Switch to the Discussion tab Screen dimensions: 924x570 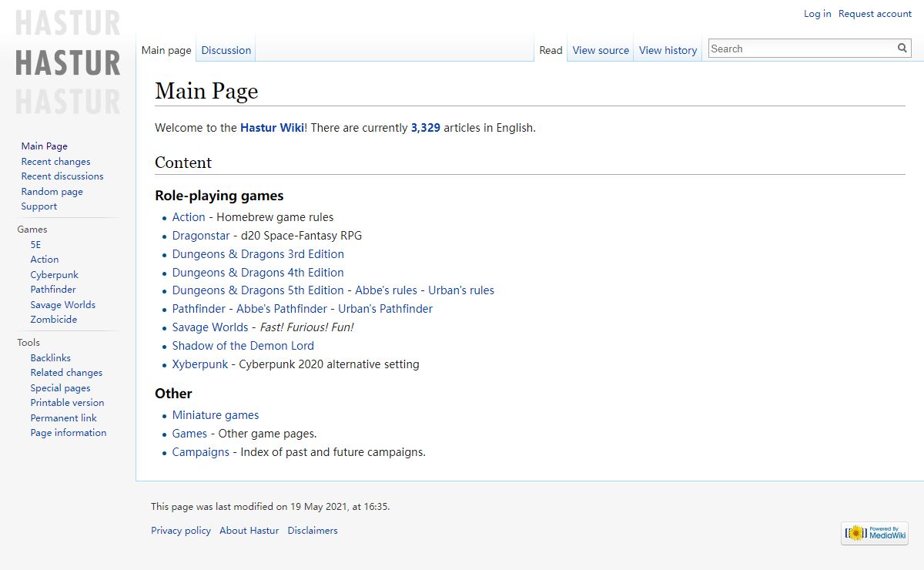(226, 50)
